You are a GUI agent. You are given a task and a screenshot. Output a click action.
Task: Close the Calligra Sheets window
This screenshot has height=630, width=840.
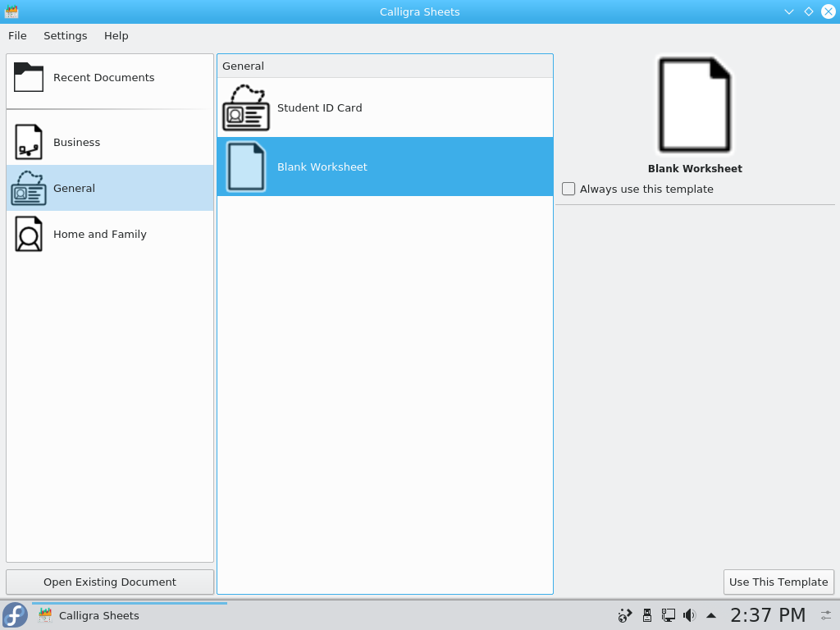pyautogui.click(x=829, y=11)
